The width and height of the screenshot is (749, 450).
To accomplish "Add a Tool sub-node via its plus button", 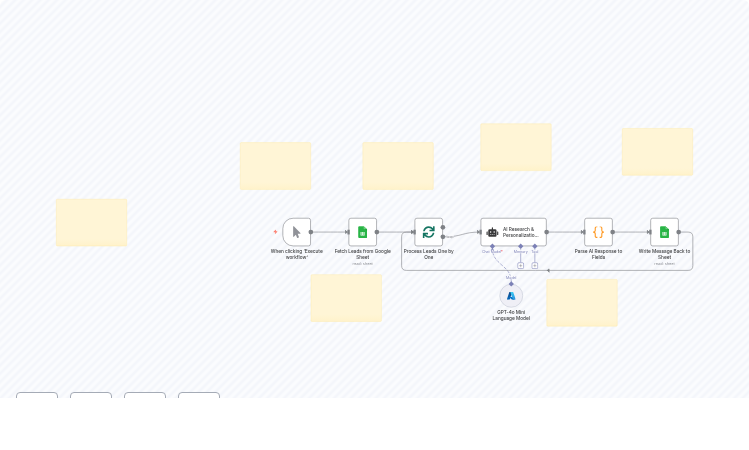I will (535, 265).
